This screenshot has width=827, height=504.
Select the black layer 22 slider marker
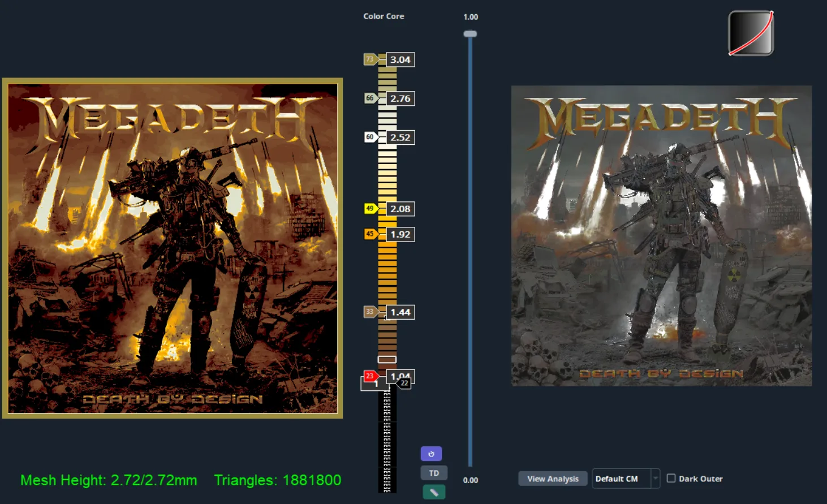point(404,383)
